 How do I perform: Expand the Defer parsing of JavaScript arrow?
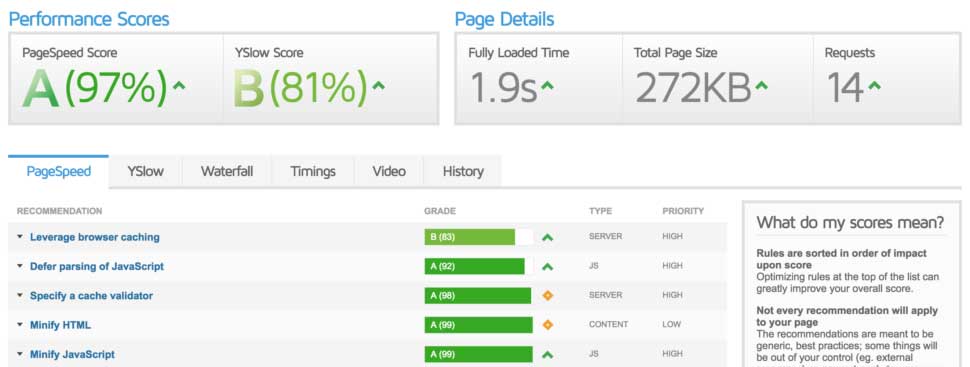(20, 267)
